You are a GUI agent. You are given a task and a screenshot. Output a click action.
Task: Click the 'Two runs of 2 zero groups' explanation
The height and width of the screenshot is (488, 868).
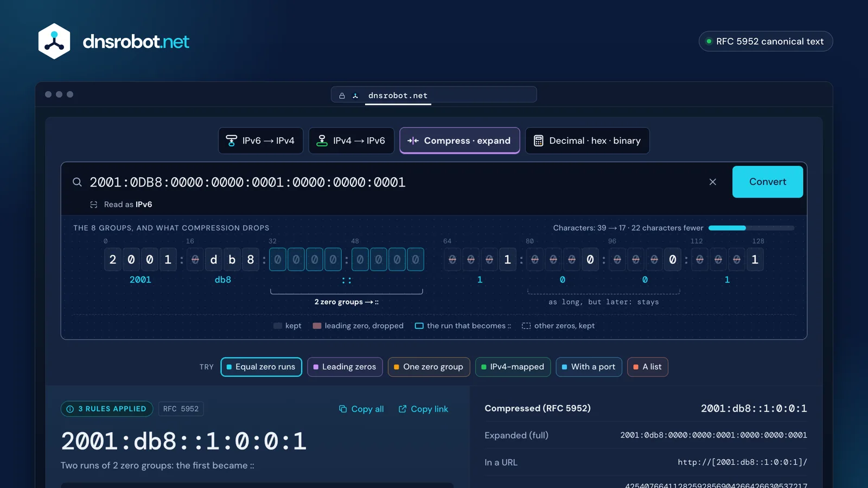click(157, 465)
